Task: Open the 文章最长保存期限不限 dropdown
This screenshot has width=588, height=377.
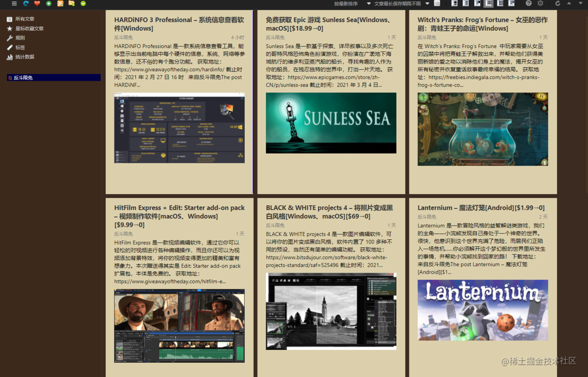Action: point(402,3)
